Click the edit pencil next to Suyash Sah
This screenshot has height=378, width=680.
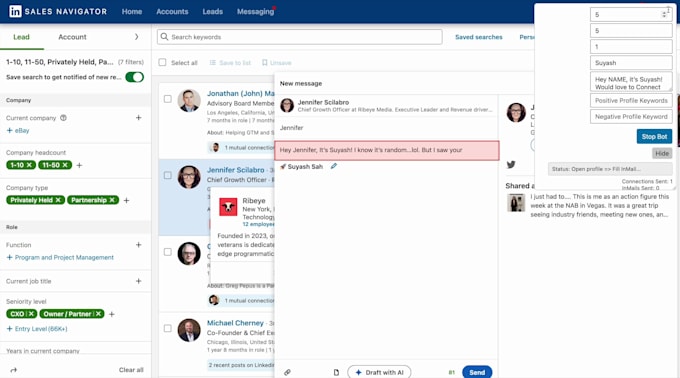click(333, 166)
